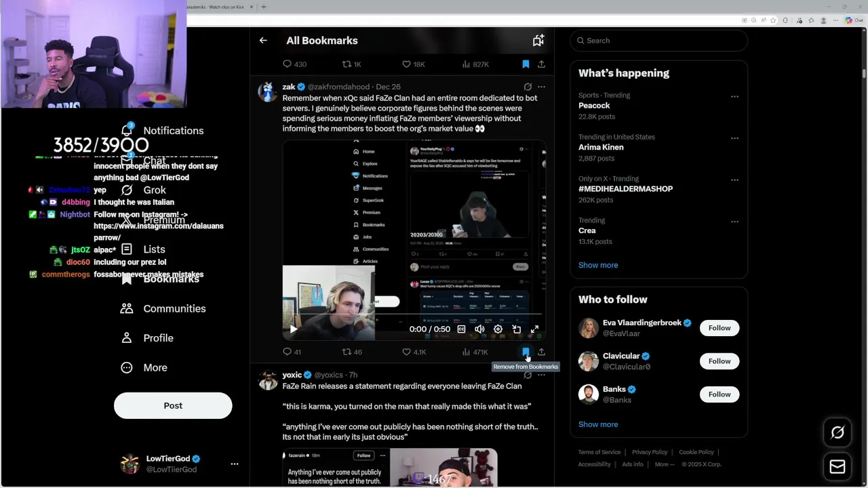
Task: Play the 0:50 video in zak's post
Action: point(294,329)
